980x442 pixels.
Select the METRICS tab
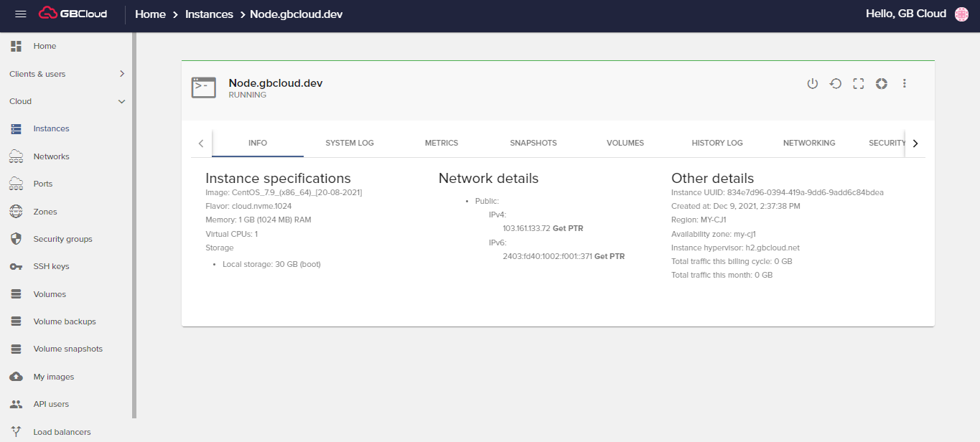click(441, 143)
